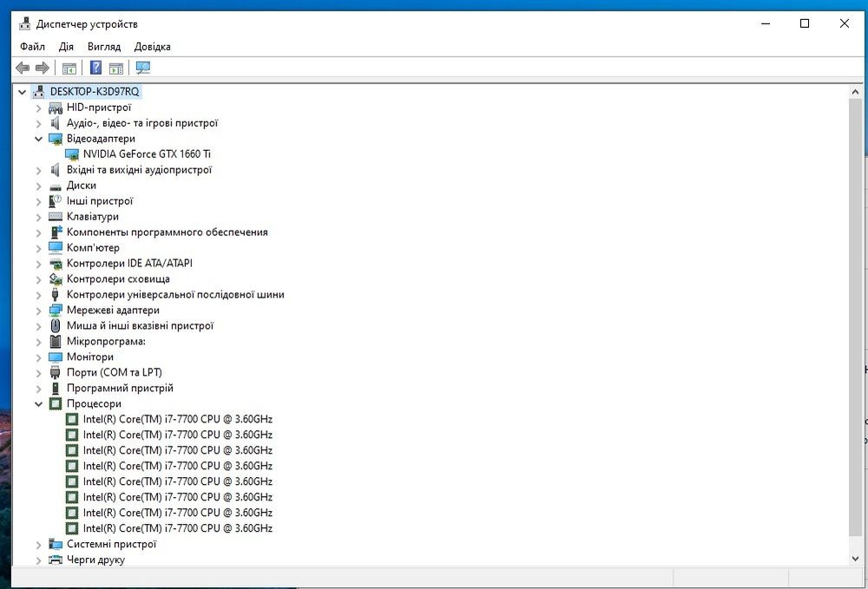Click the scrollbar up arrow
This screenshot has width=868, height=589.
point(855,92)
